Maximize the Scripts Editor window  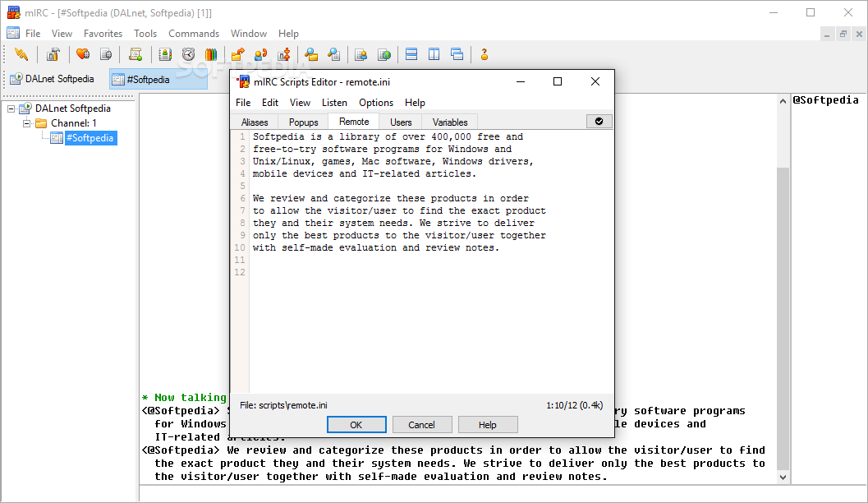[x=558, y=81]
